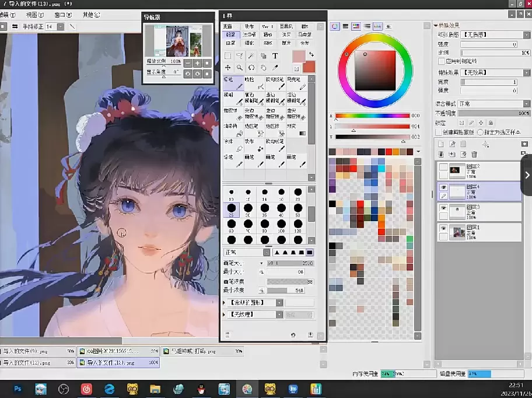Enable 创建剪贴蒙版 checkbox
Image resolution: width=532 pixels, height=398 pixels.
coord(439,132)
